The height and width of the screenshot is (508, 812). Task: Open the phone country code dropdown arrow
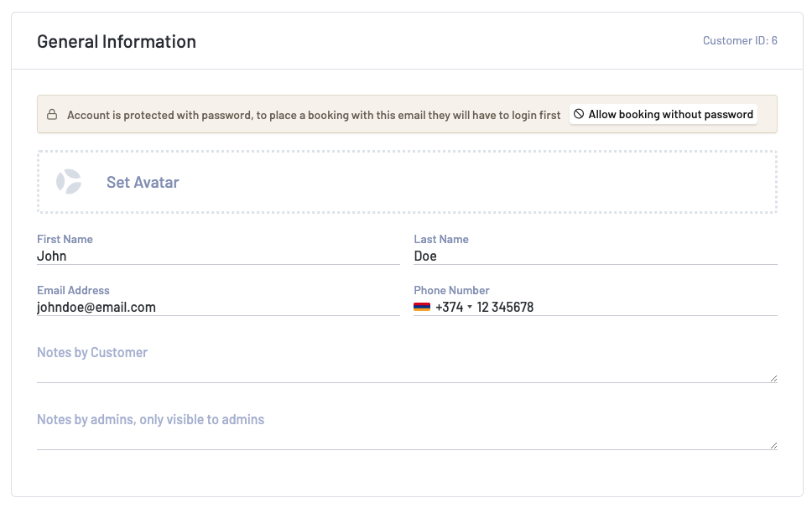470,308
